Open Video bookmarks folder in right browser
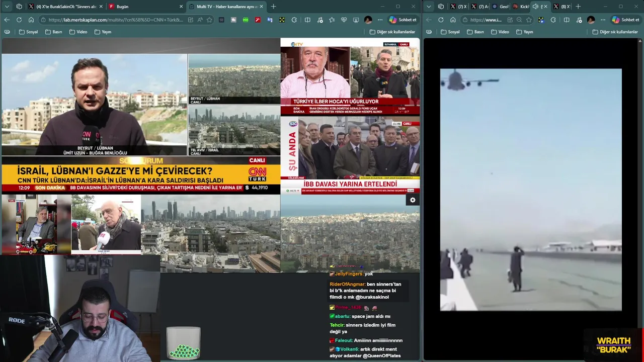The image size is (644, 362). tap(500, 32)
